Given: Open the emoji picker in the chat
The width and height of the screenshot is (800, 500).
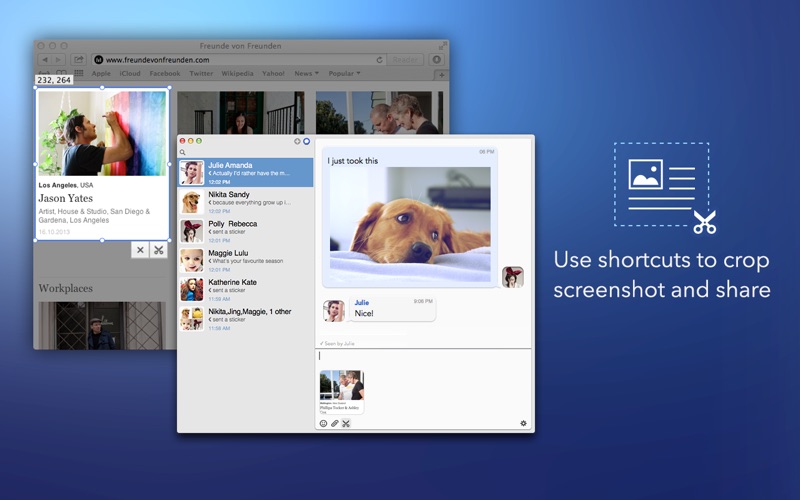Looking at the screenshot, I should (323, 424).
